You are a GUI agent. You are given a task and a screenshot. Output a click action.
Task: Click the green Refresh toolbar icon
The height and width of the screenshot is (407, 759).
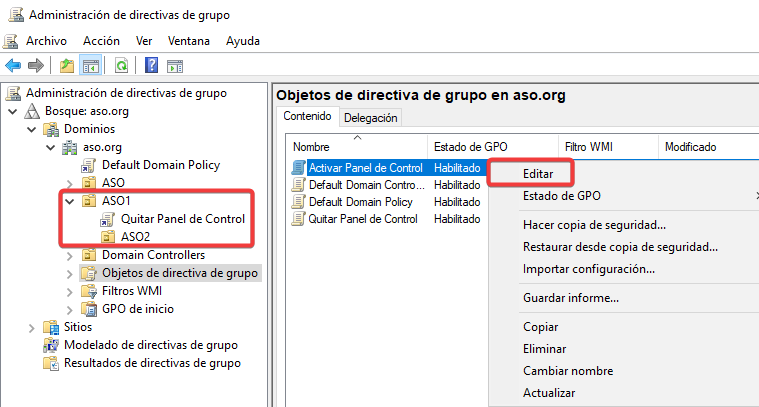tap(121, 66)
